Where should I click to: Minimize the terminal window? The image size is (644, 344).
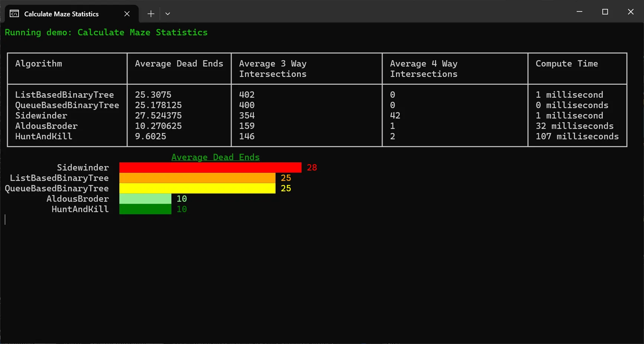click(579, 12)
